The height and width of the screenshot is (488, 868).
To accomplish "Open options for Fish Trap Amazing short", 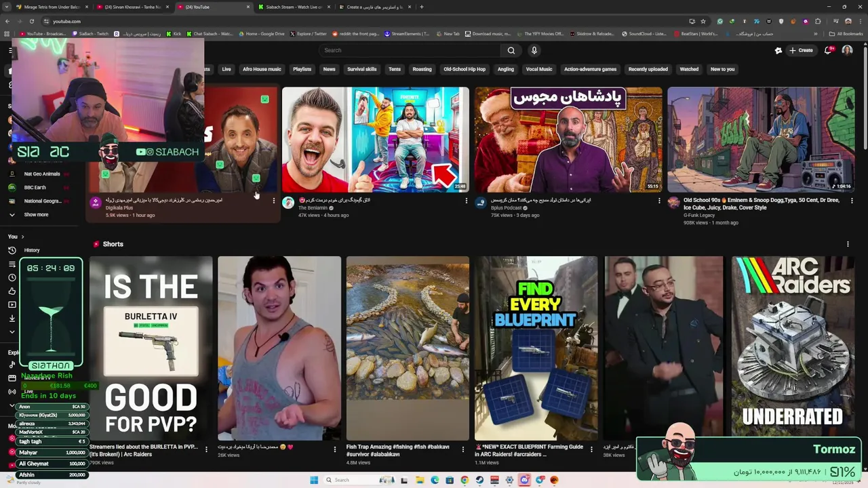I will (463, 449).
